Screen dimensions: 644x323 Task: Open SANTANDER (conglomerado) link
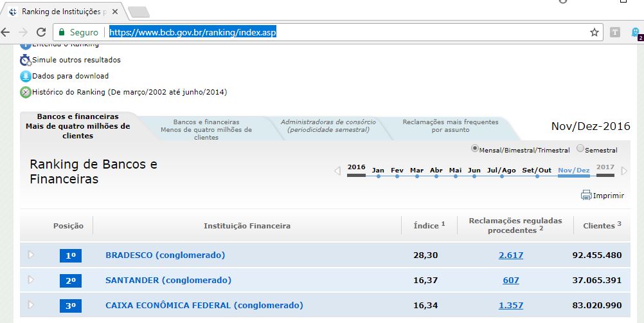pyautogui.click(x=168, y=281)
